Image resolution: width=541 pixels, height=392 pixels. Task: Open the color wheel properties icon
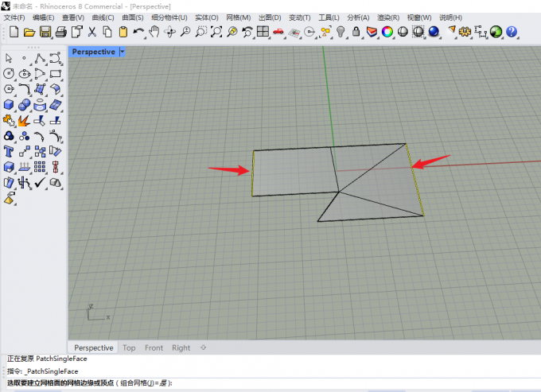387,32
